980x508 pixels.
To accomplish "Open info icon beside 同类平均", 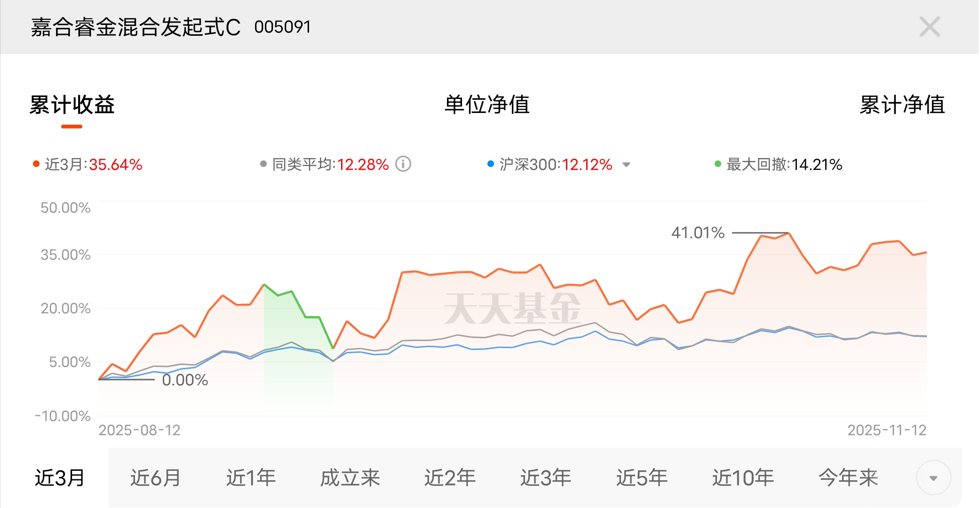I will click(x=403, y=164).
